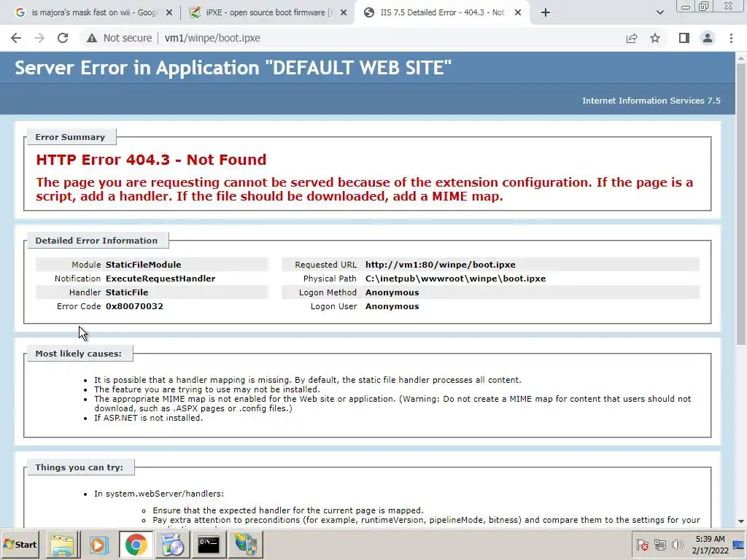Image resolution: width=747 pixels, height=560 pixels.
Task: Switch to the iPXE open source boot firmware tab
Action: pos(268,12)
